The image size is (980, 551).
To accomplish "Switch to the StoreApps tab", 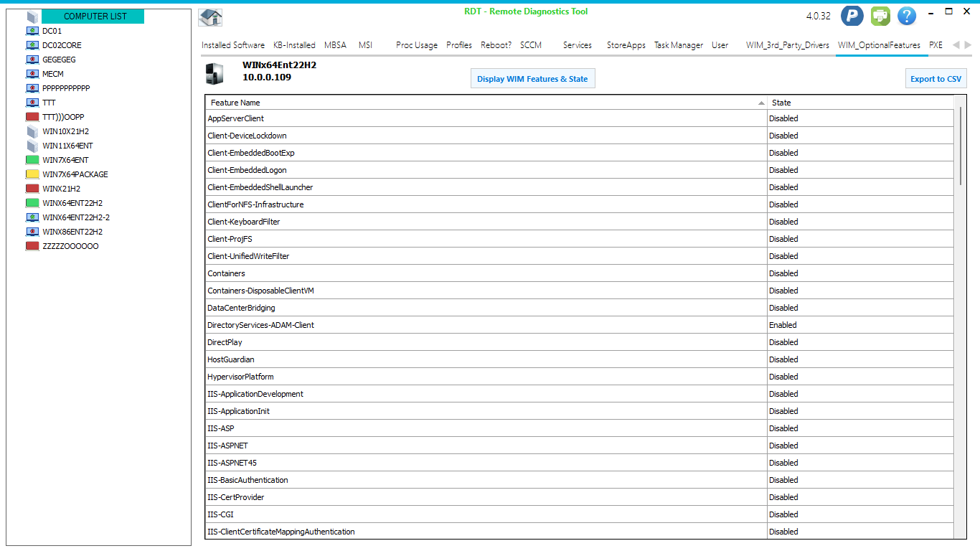I will (x=626, y=45).
